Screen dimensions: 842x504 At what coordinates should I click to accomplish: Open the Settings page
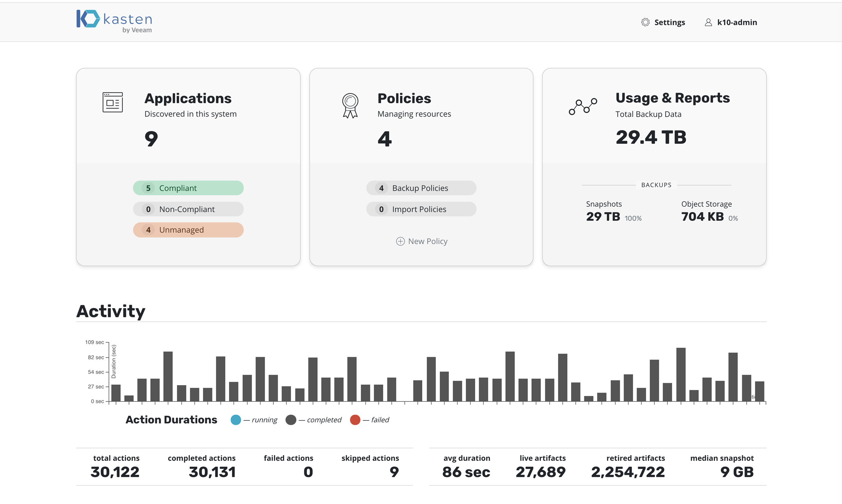pos(669,22)
